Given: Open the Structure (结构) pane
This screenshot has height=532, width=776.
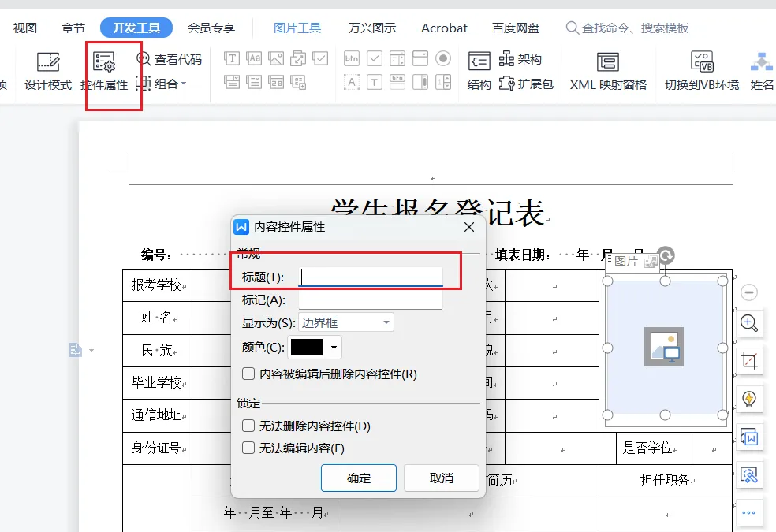Looking at the screenshot, I should [x=479, y=71].
